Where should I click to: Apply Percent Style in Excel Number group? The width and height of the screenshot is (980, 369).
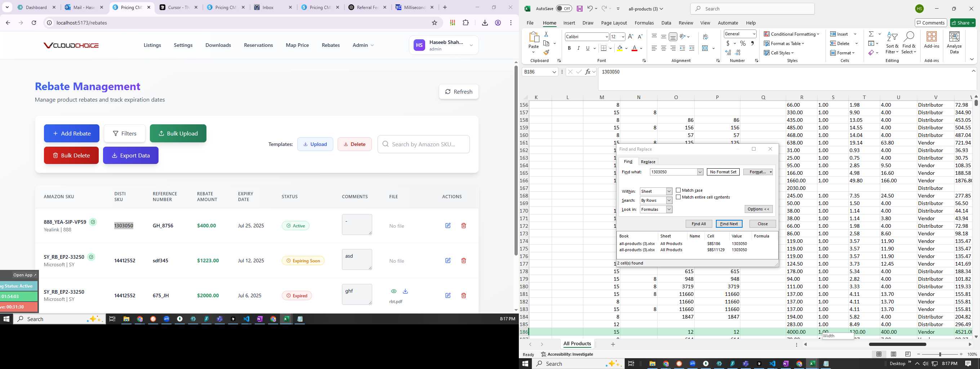click(x=743, y=43)
